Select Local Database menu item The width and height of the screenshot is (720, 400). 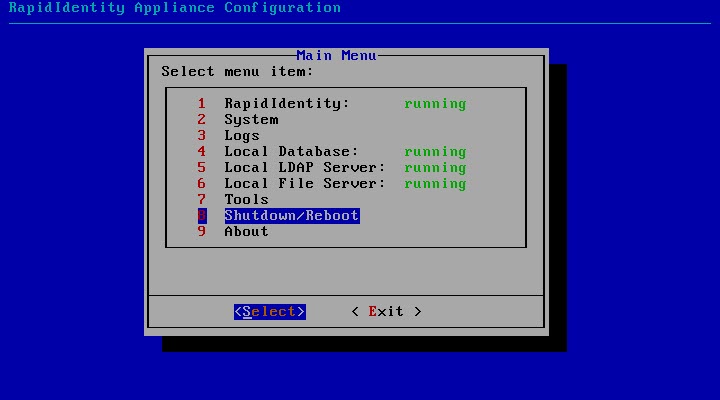point(291,152)
